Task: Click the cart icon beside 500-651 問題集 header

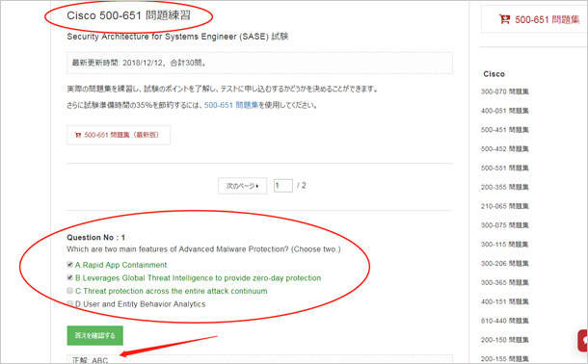Action: coord(504,19)
